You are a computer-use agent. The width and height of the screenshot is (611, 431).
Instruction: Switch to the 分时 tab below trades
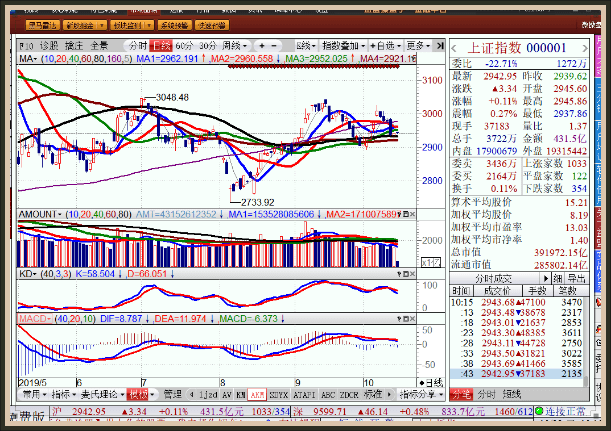click(x=487, y=394)
